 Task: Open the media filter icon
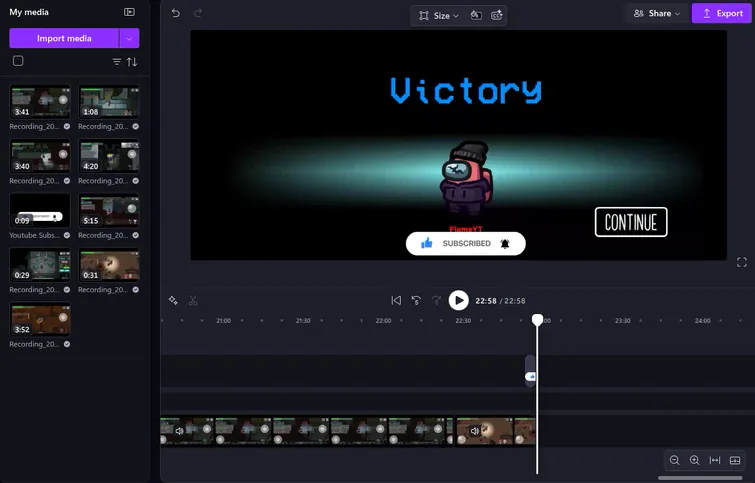click(117, 62)
